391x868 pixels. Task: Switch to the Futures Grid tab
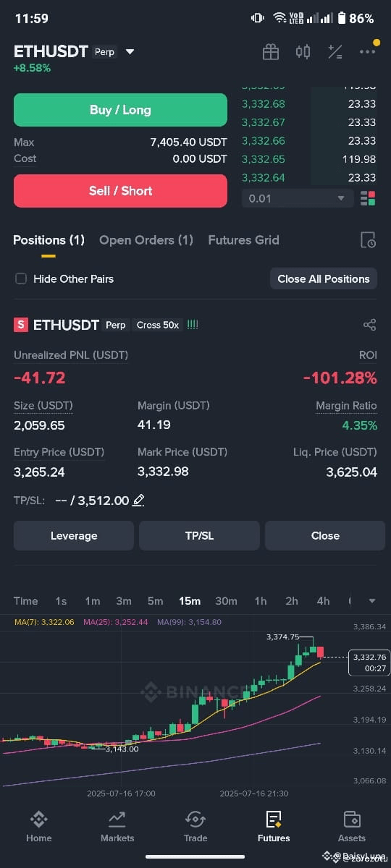(x=243, y=240)
